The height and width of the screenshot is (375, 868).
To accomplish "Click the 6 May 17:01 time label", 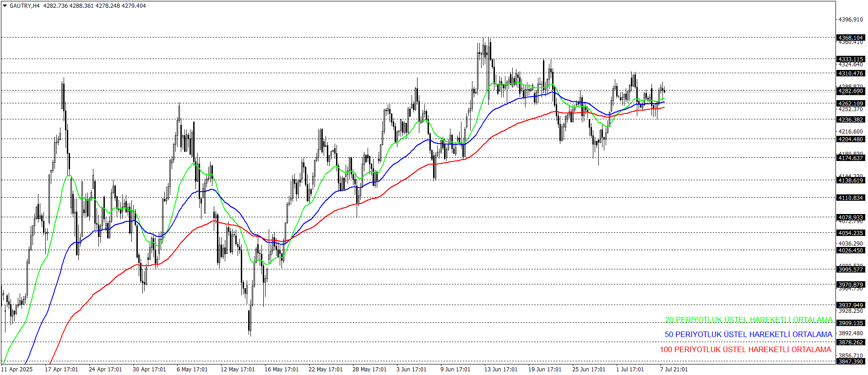I will click(x=192, y=370).
